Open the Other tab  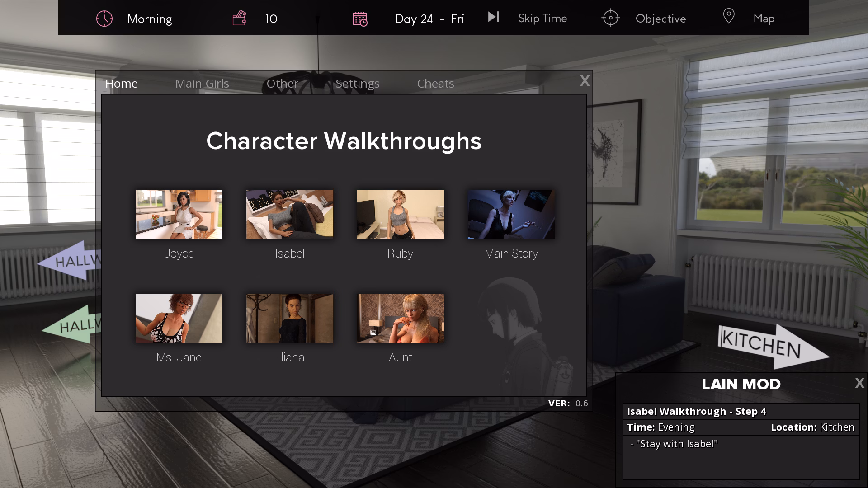[282, 84]
